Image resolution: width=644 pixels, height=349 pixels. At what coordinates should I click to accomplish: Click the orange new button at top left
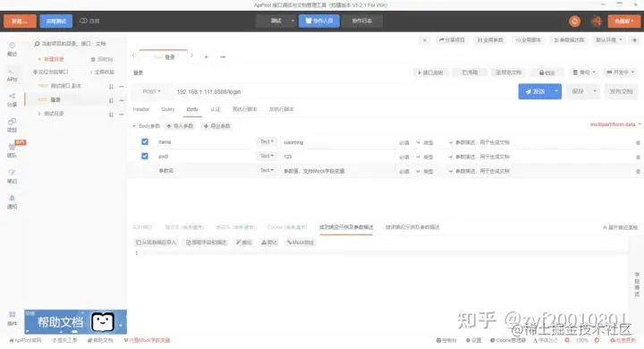(x=20, y=21)
